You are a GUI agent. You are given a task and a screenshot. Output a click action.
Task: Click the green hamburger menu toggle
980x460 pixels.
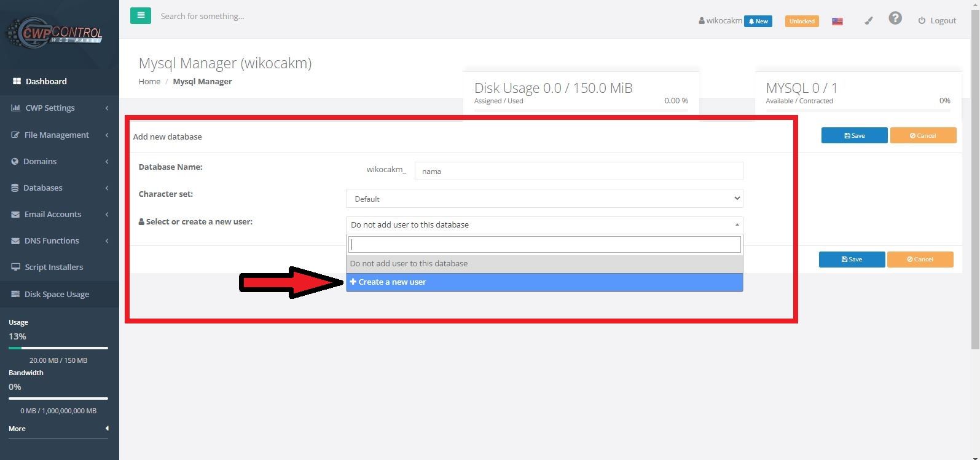pyautogui.click(x=140, y=15)
